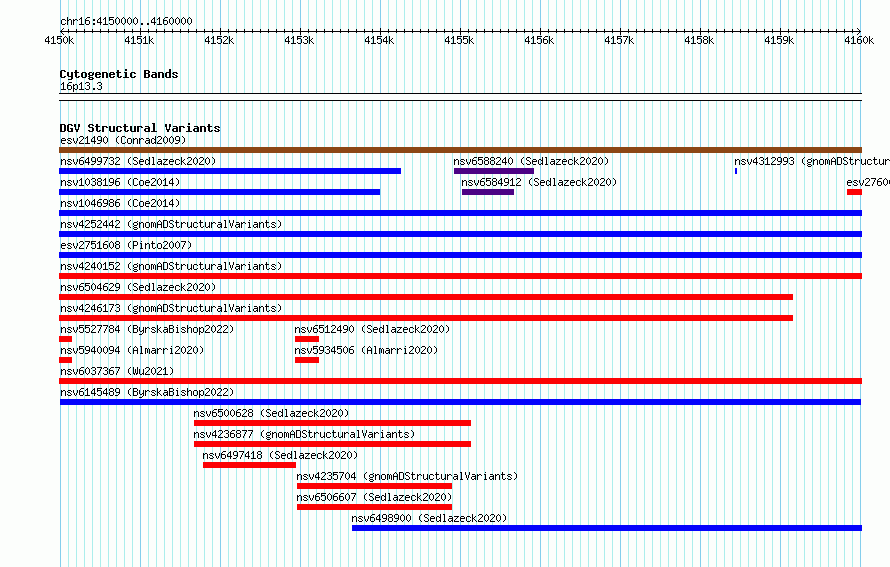Viewport: 890px width, 567px height.
Task: Click the blue bar under nsv1038196
Action: (x=220, y=192)
